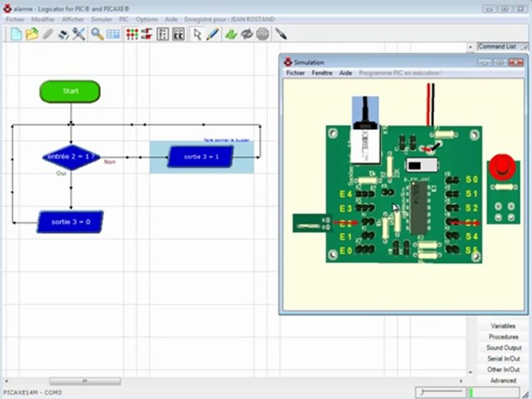Viewport: 532px width, 399px height.
Task: Click the red-green digital panel icon
Action: tap(132, 34)
